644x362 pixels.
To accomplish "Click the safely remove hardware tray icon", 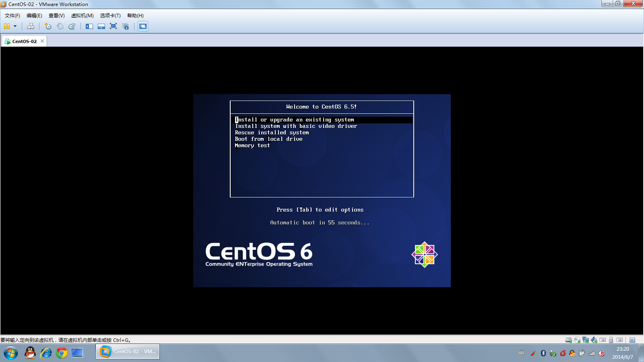I will coord(553,353).
